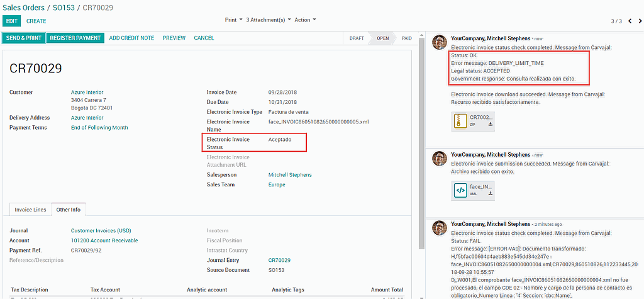644x299 pixels.
Task: Click avatar on the FAIL status message
Action: (440, 228)
